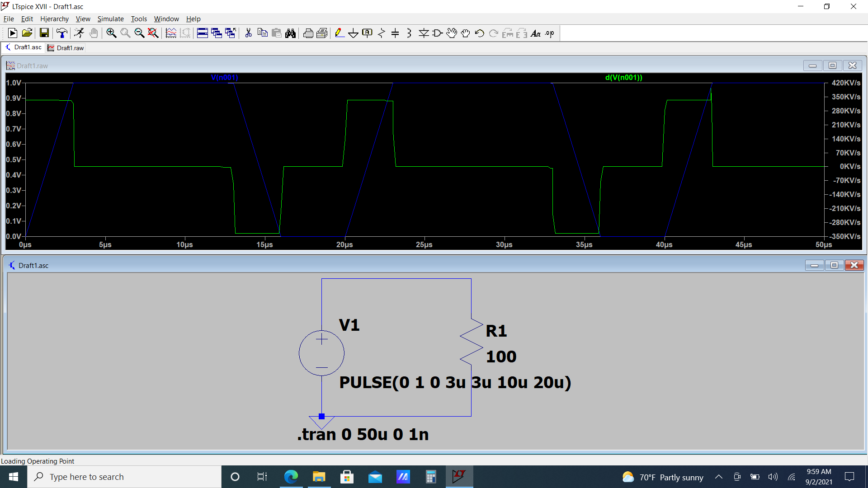
Task: Click the R1 resistor value 100
Action: pos(501,357)
